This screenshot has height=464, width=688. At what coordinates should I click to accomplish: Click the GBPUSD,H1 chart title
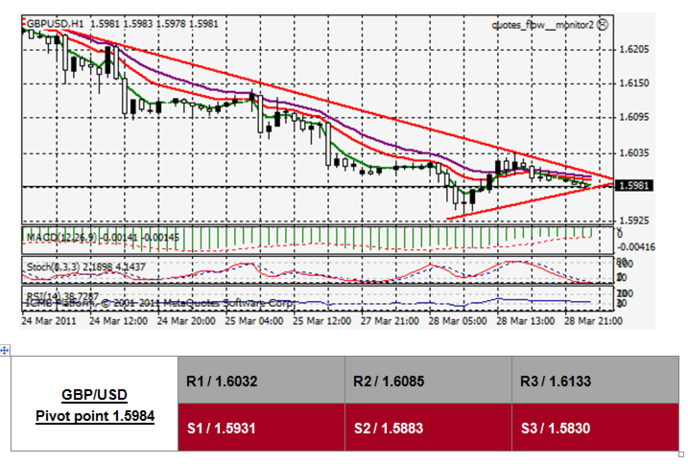[x=55, y=24]
